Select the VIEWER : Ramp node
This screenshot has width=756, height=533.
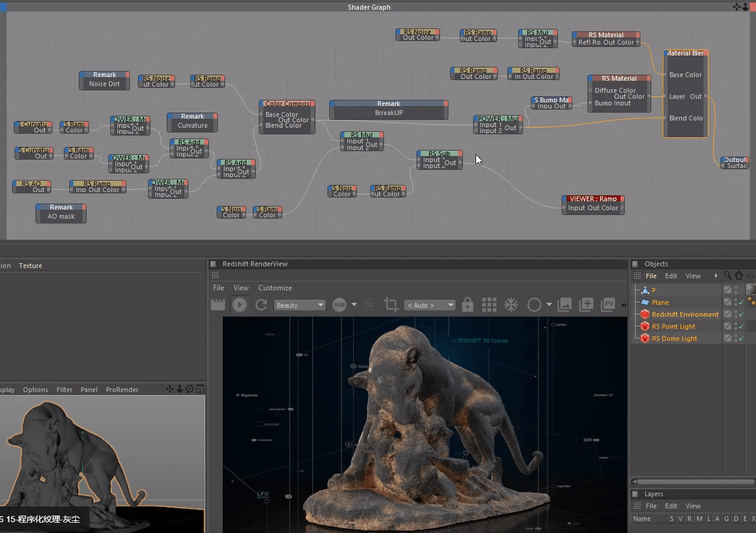(x=593, y=199)
